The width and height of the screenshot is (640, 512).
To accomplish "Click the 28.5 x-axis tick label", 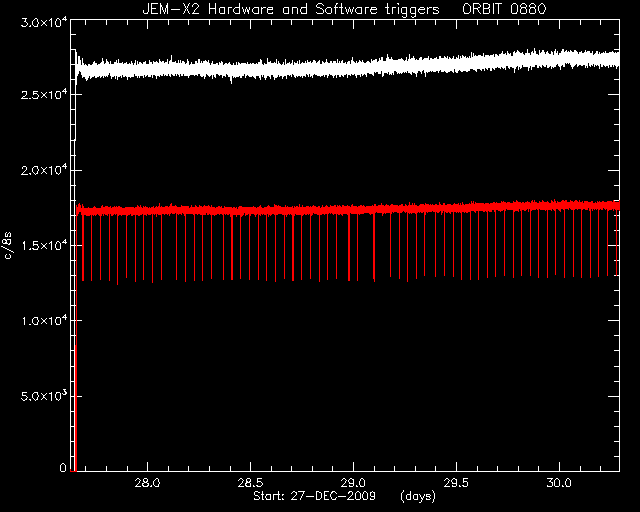I will coord(250,483).
